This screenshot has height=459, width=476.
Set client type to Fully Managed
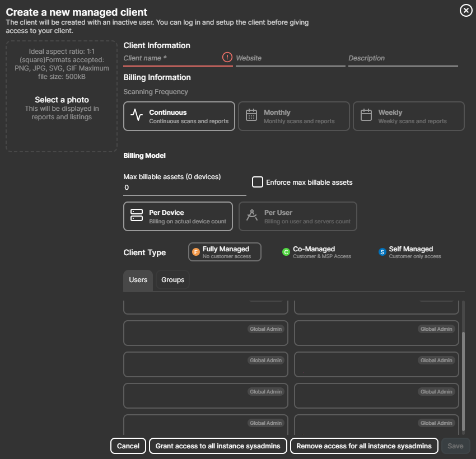pos(225,252)
